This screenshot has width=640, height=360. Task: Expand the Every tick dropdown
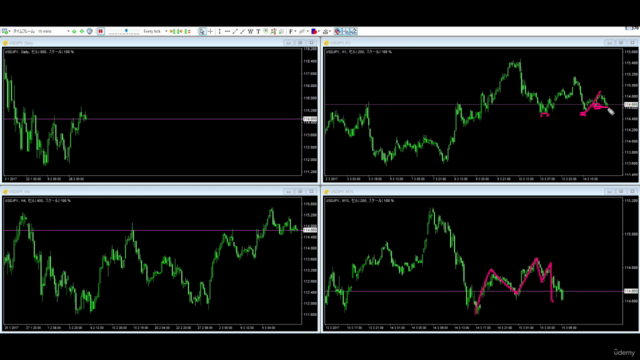[x=155, y=31]
